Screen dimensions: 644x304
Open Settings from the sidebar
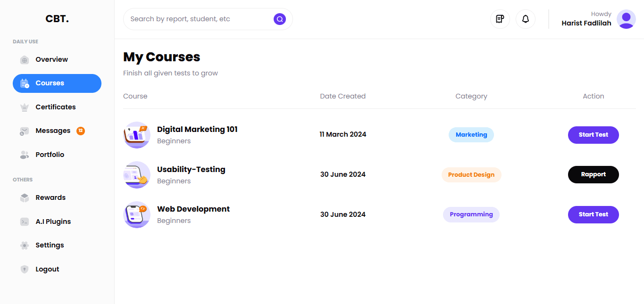point(50,245)
